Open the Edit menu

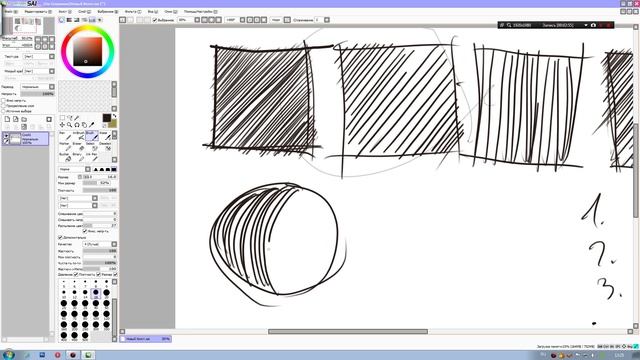click(38, 11)
